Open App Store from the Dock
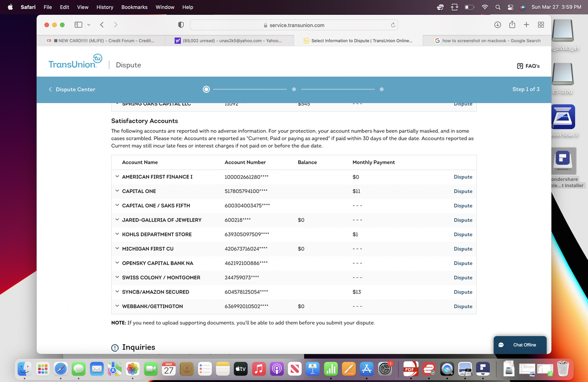Viewport: 588px width, 382px height. tap(367, 369)
